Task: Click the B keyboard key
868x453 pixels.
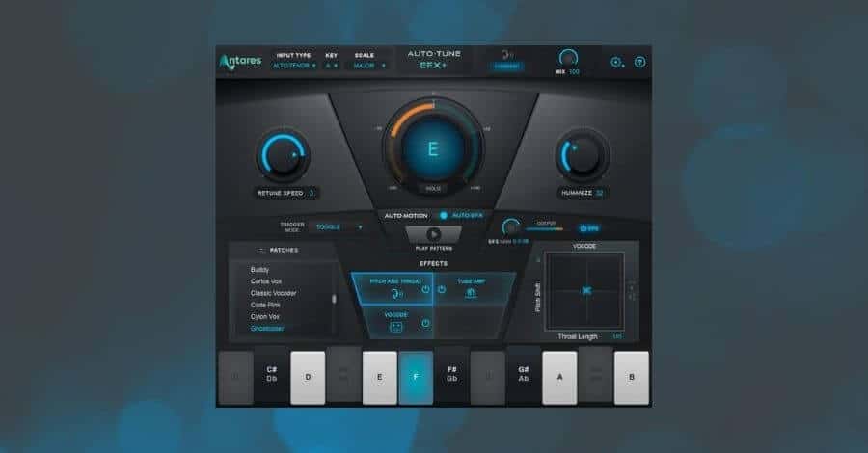Action: [x=631, y=377]
